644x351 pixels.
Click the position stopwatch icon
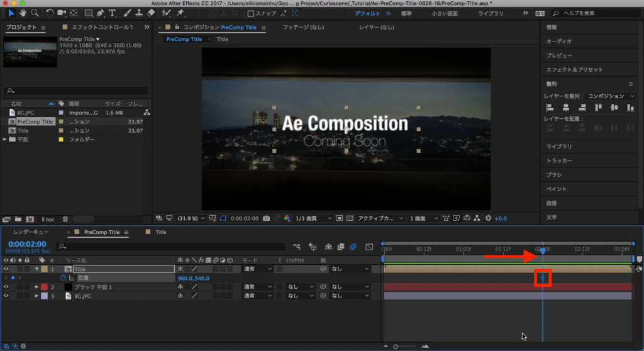click(63, 278)
